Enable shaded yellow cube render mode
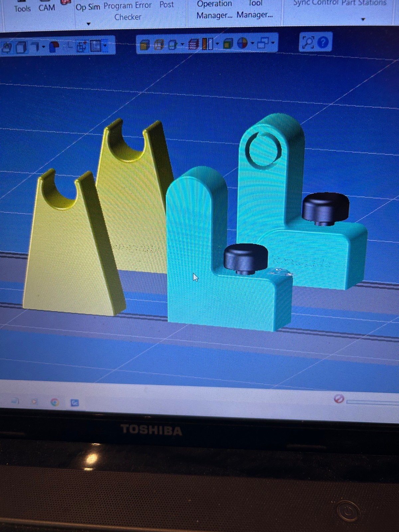The width and height of the screenshot is (399, 532). pos(145,45)
